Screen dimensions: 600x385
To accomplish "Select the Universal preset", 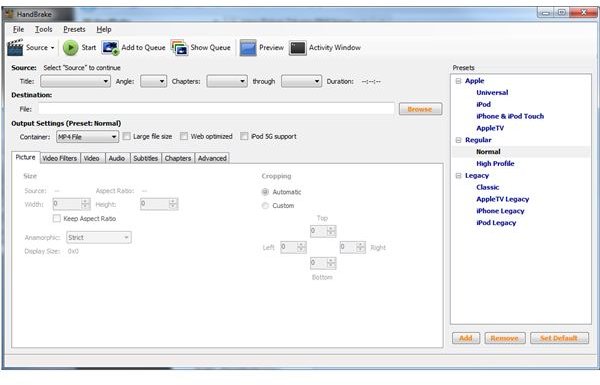I will coord(492,93).
